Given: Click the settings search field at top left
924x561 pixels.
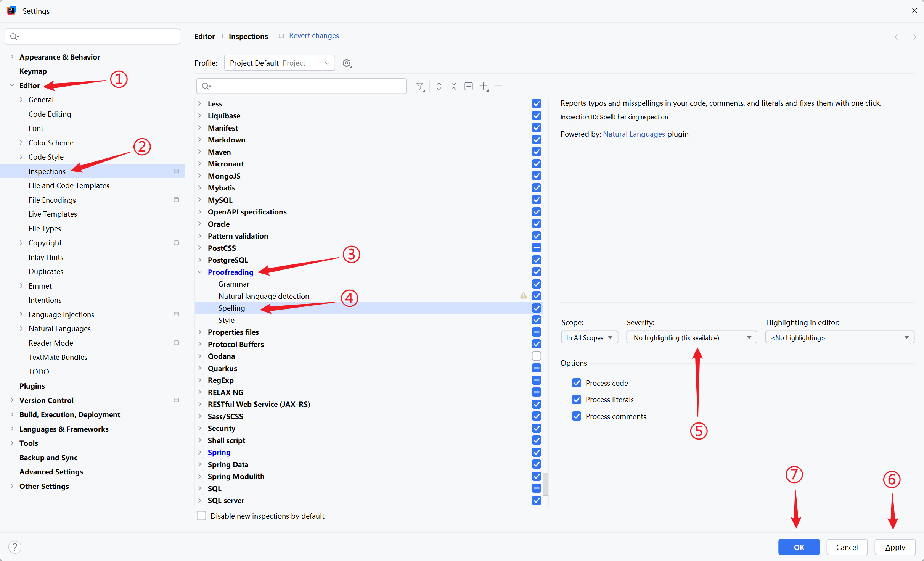Looking at the screenshot, I should click(92, 36).
